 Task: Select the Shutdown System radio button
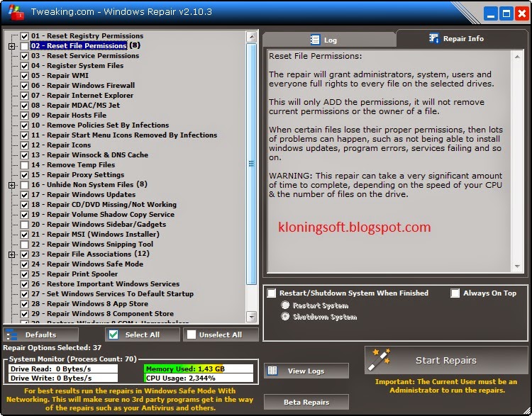click(x=285, y=317)
